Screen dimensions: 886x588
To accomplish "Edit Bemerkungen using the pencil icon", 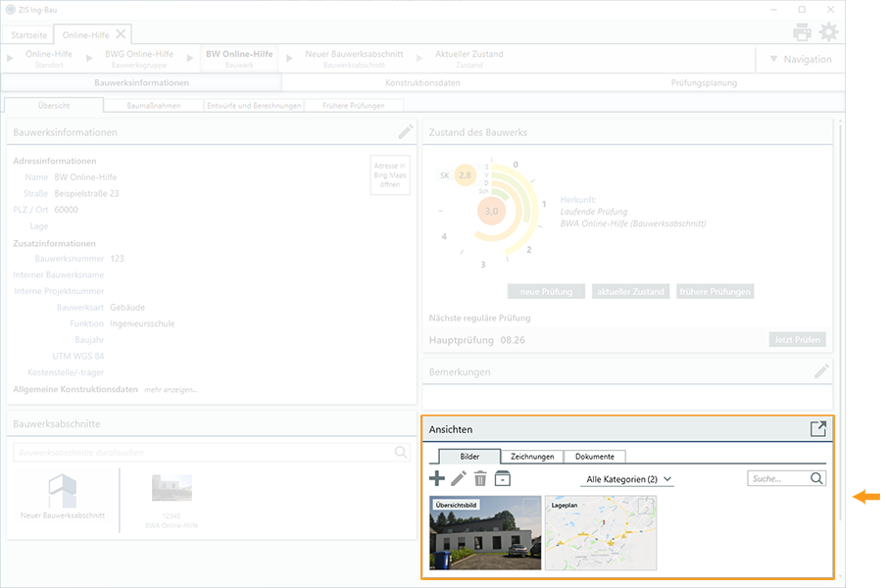I will (821, 371).
